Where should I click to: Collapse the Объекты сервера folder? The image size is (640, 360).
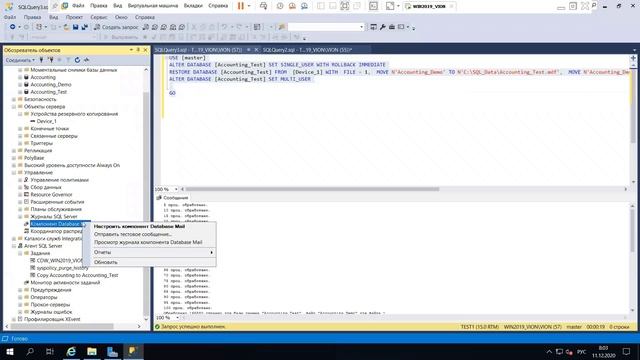coord(13,107)
